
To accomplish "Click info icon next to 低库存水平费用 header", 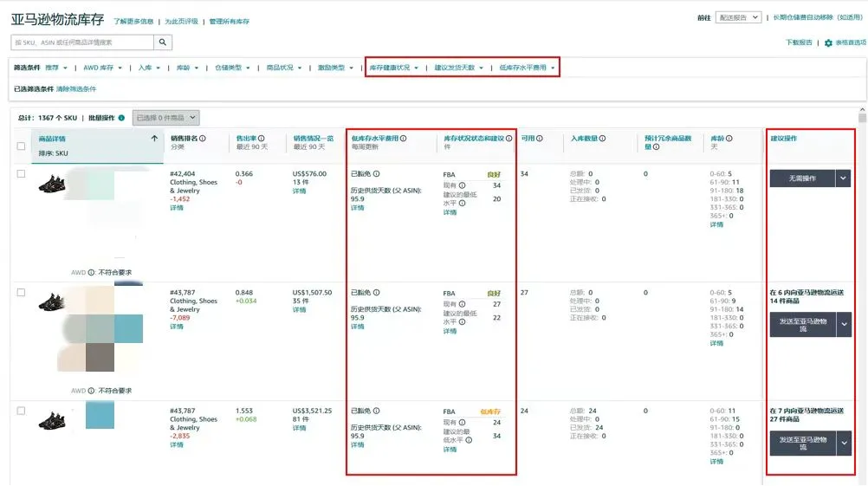I will [403, 138].
